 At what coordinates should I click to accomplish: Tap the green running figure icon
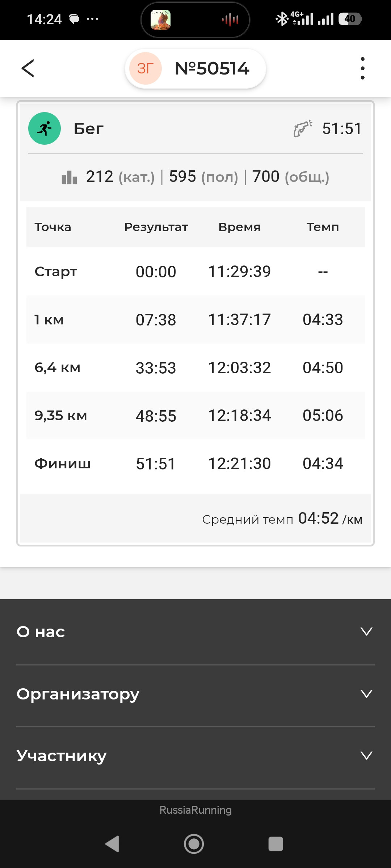click(45, 128)
